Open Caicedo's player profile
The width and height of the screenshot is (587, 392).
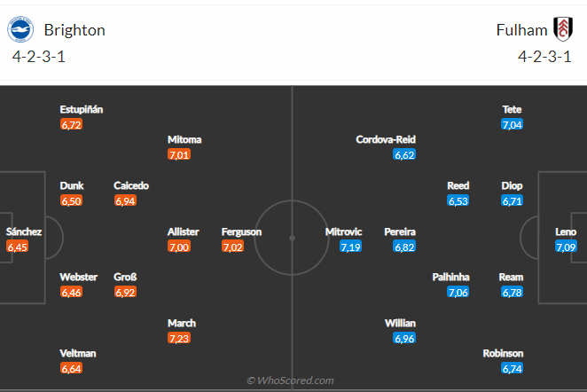click(x=131, y=186)
